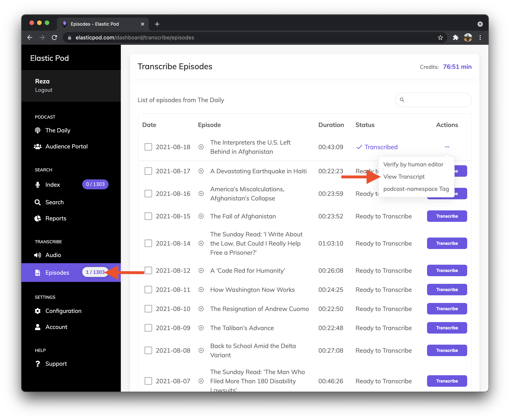Open the Chrome profile avatar
The width and height of the screenshot is (510, 420).
[468, 37]
